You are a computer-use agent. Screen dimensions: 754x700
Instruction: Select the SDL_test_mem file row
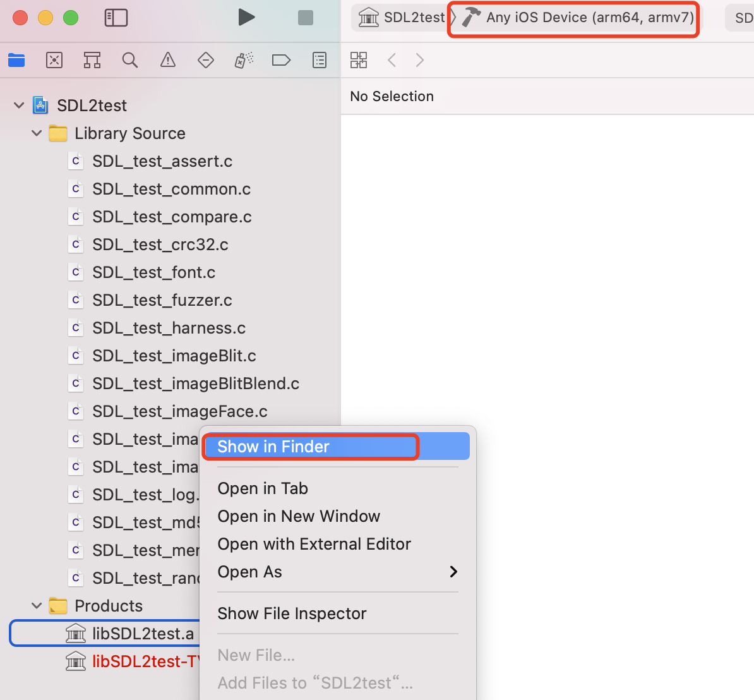133,550
